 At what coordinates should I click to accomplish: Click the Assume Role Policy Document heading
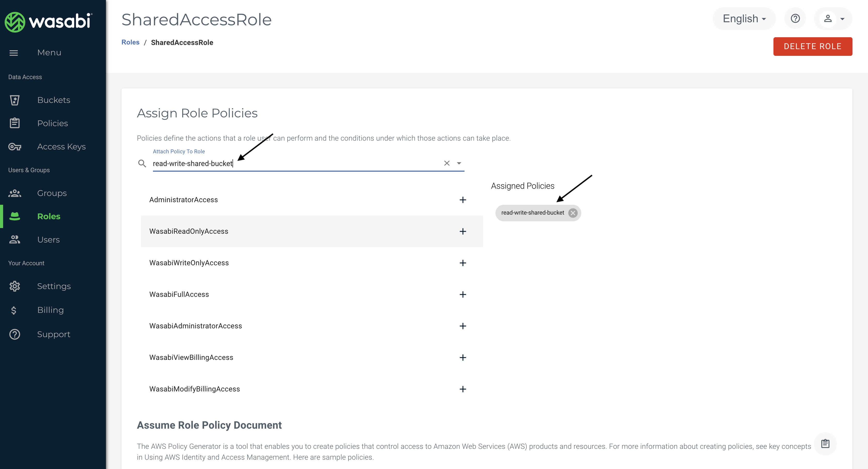click(209, 426)
